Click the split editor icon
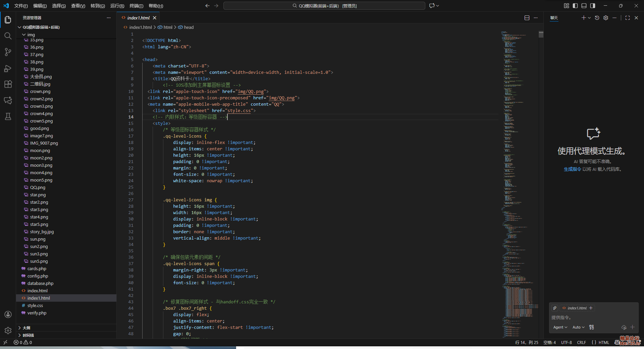Screen dimensions: 644x349 coord(527,18)
